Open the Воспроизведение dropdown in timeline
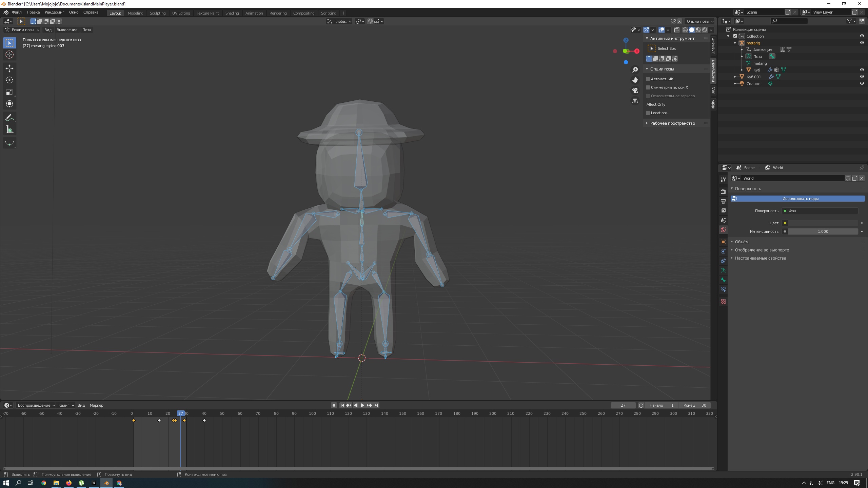868x488 pixels. (x=36, y=405)
